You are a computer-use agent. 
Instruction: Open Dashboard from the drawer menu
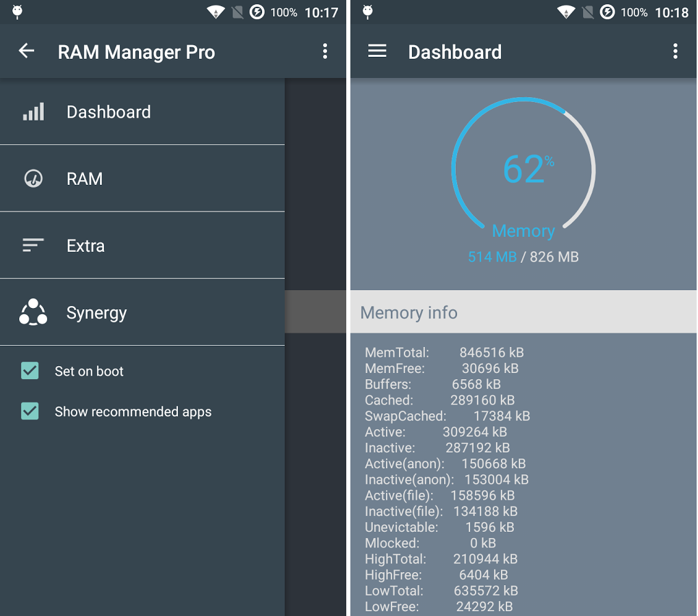coord(142,112)
